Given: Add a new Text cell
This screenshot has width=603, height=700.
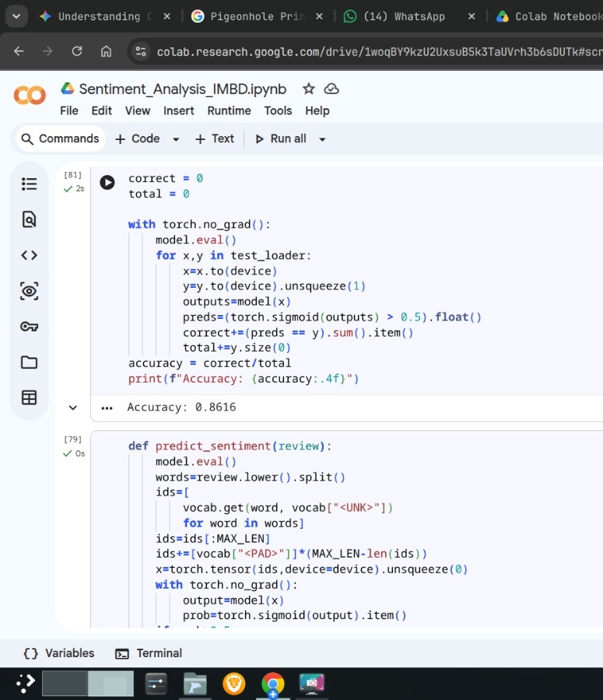Looking at the screenshot, I should [x=215, y=139].
